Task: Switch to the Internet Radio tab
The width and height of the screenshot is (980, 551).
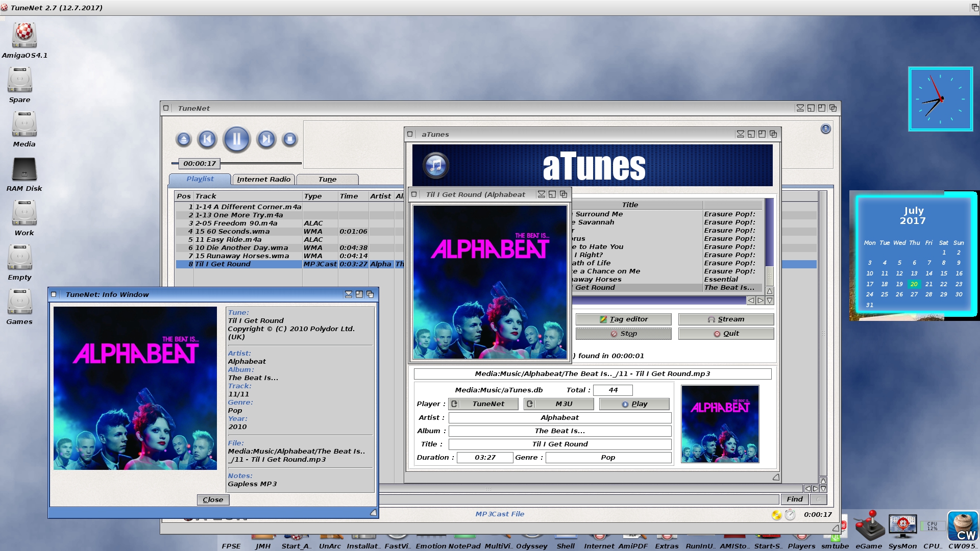Action: pos(263,180)
